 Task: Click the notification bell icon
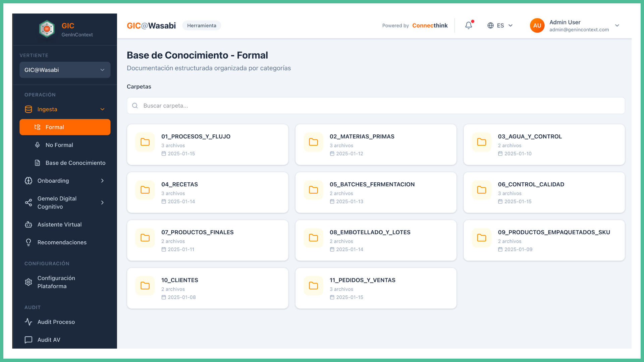pos(469,25)
